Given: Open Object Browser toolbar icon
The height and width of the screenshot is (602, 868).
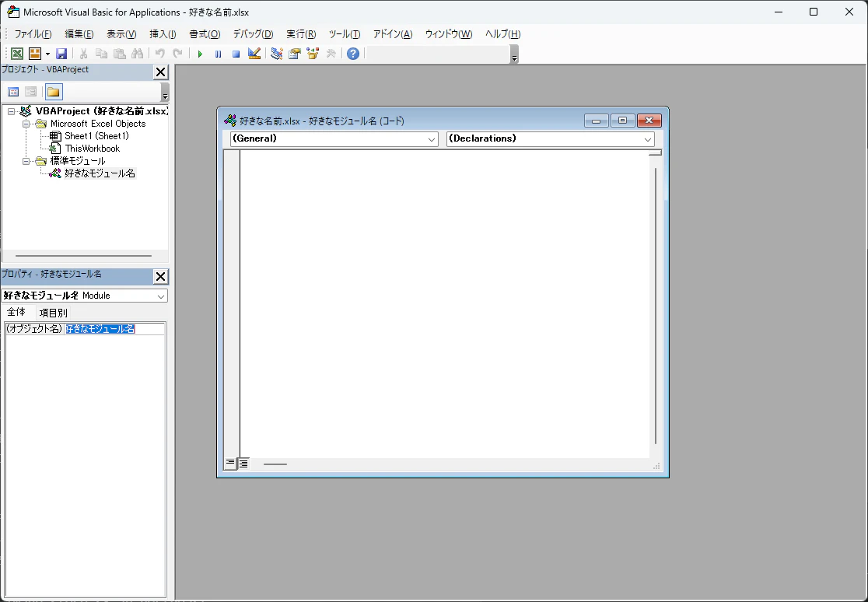Looking at the screenshot, I should (313, 54).
